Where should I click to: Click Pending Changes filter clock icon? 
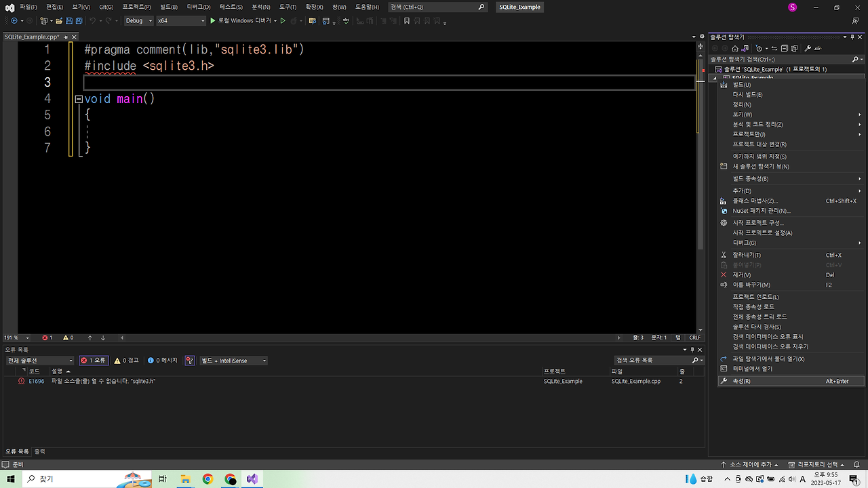pos(759,48)
